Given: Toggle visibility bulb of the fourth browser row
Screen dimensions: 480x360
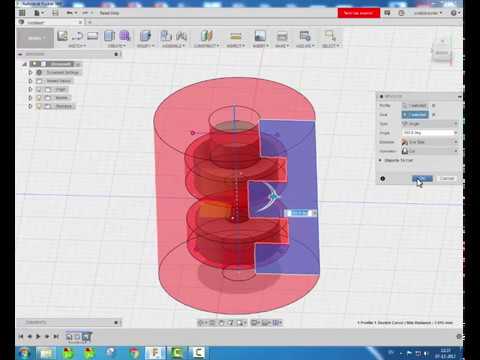Looking at the screenshot, I should point(39,89).
